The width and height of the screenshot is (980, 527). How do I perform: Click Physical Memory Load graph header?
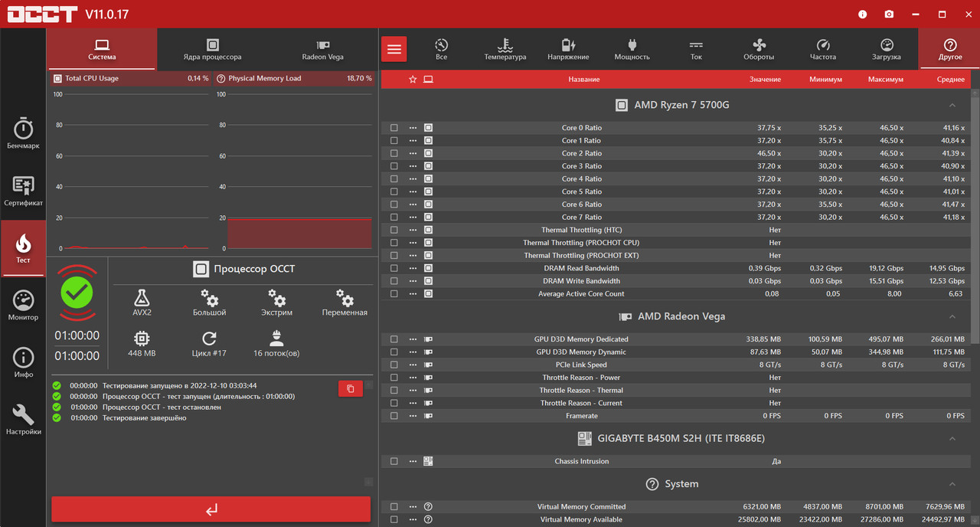(x=293, y=78)
